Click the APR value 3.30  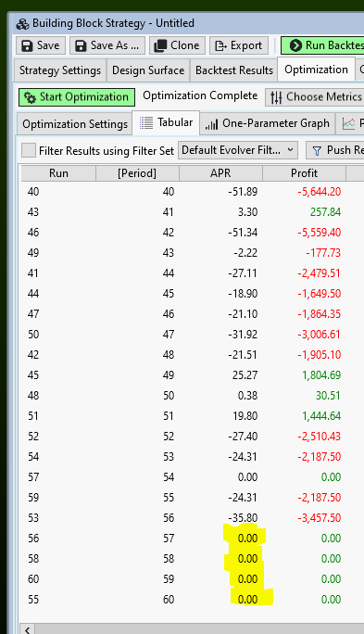click(x=247, y=212)
